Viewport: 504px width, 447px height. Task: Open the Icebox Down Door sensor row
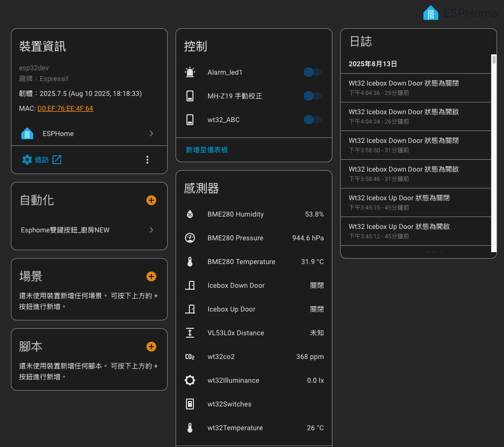pos(254,285)
